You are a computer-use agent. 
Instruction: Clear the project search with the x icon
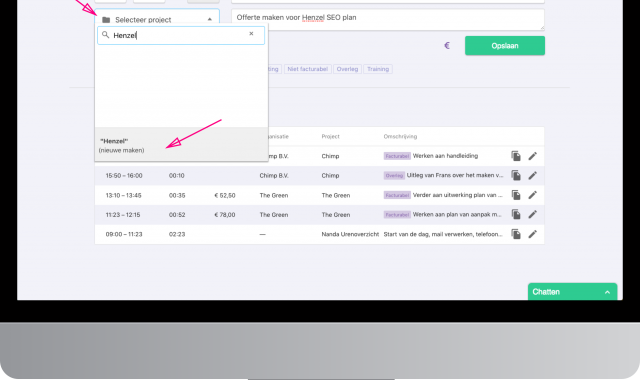point(251,34)
